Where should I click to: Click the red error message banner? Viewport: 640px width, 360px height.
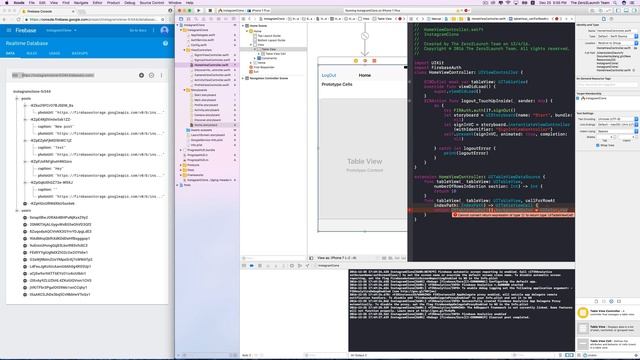pos(513,215)
